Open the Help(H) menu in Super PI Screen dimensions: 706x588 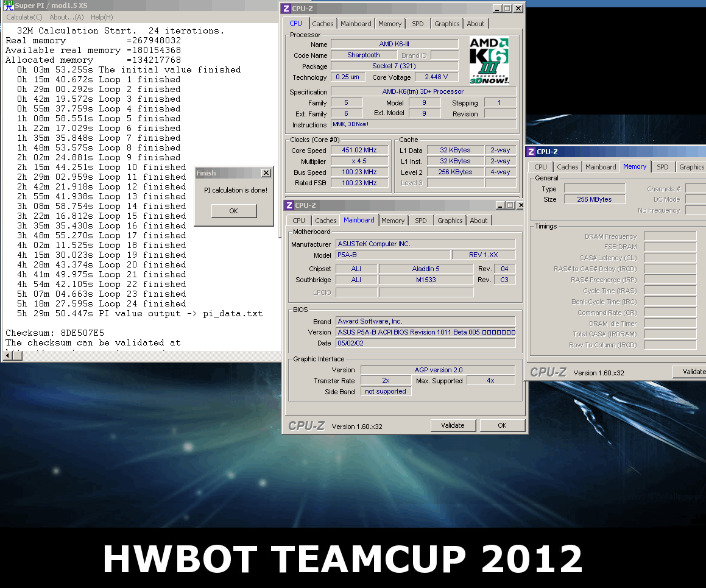pyautogui.click(x=102, y=17)
